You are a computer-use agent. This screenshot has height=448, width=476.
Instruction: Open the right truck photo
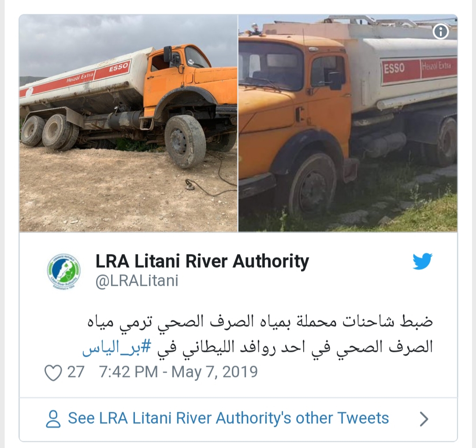point(348,123)
